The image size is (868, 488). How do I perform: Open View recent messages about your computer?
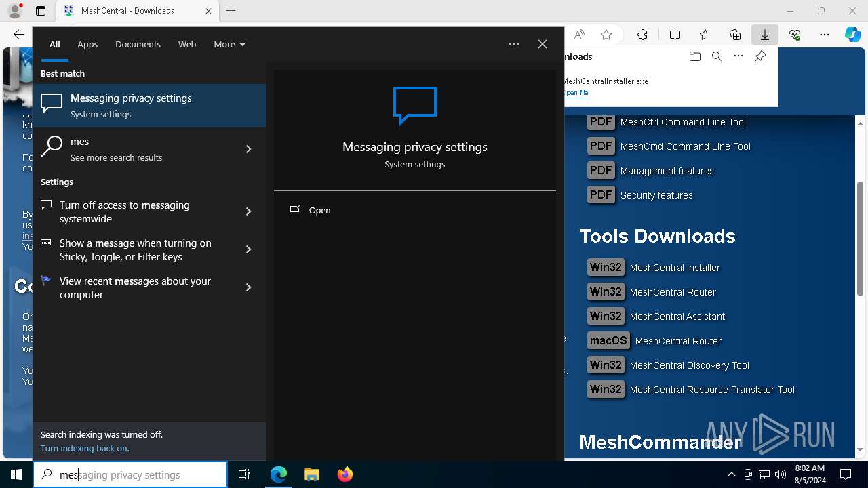click(x=134, y=288)
